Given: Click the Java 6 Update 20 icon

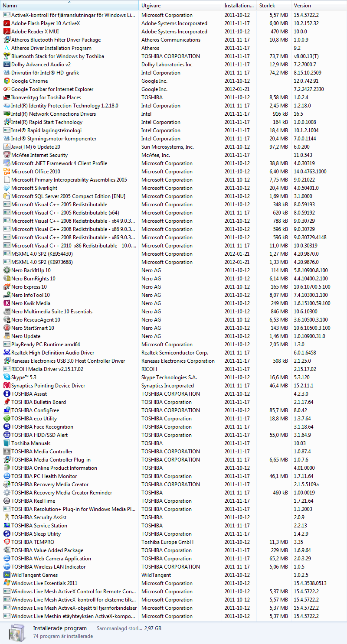Looking at the screenshot, I should click(7, 147).
